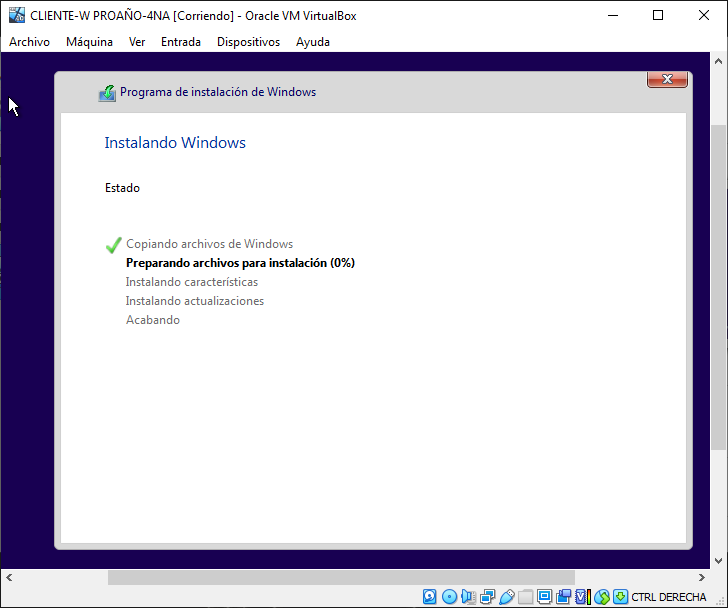Open the Entrada menu
Screen dimensions: 728x608
[x=181, y=42]
